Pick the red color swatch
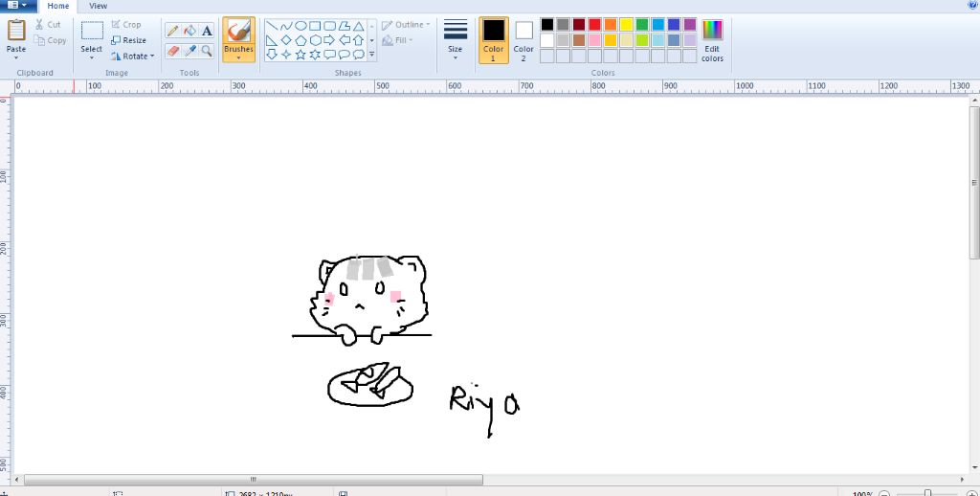The width and height of the screenshot is (980, 496). [594, 24]
